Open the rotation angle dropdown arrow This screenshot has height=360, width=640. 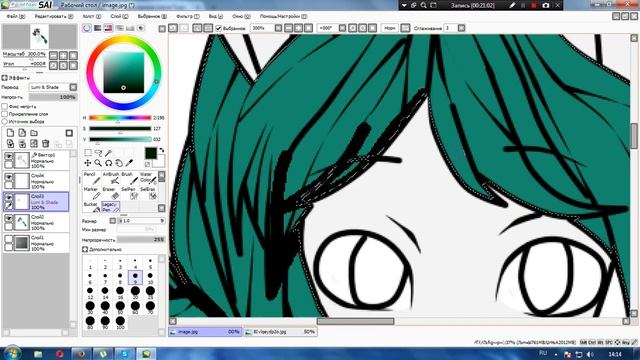pos(342,28)
